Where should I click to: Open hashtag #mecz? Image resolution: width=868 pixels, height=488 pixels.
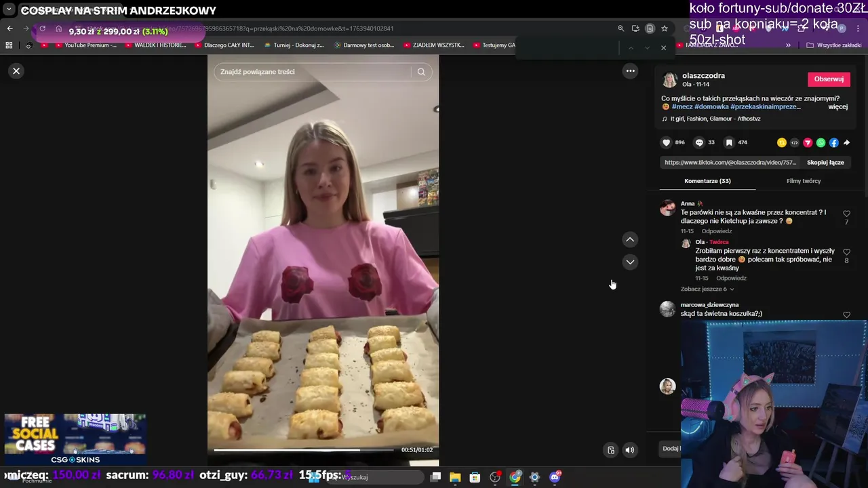682,107
